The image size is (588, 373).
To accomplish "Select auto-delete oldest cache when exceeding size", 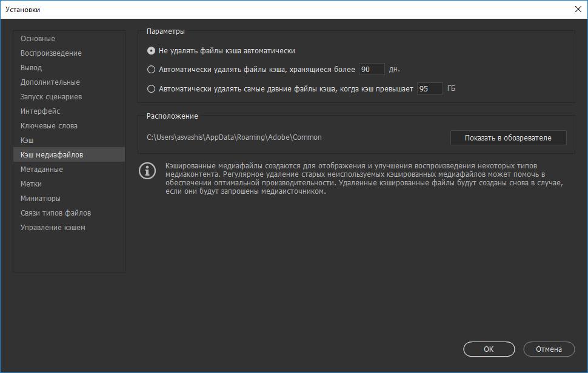I will pyautogui.click(x=151, y=89).
